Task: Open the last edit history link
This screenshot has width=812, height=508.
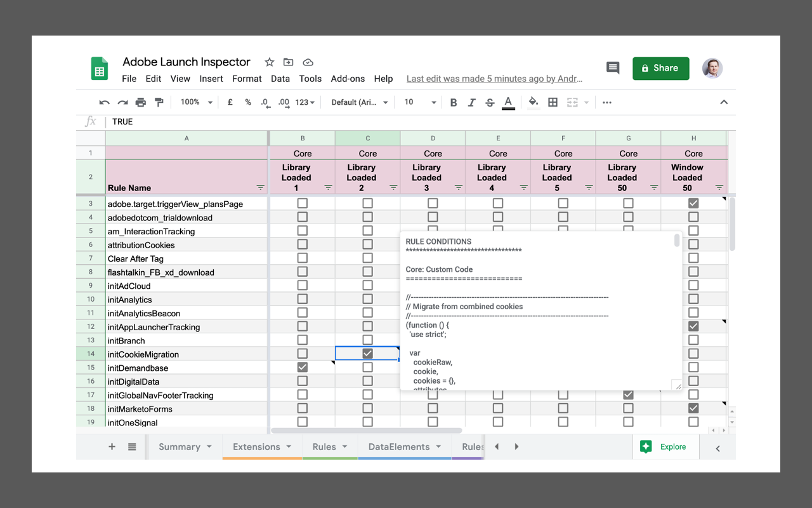Action: (x=494, y=79)
